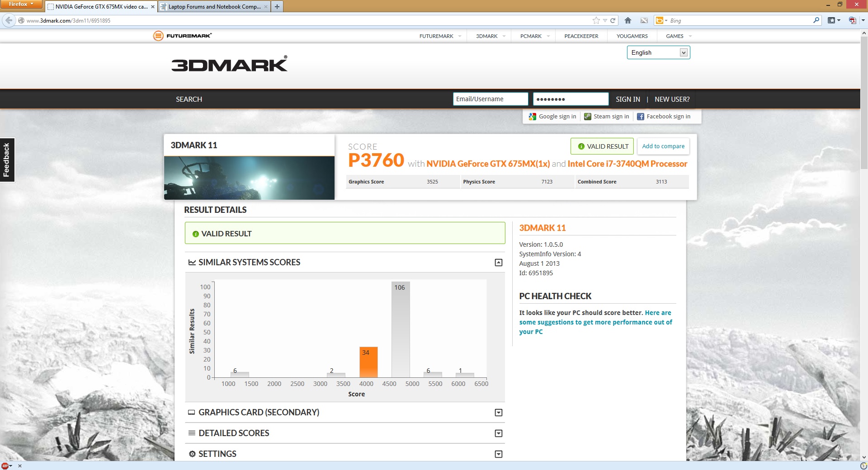Click the Bing search magnifier icon
Screen dimensions: 868x470
[x=816, y=20]
